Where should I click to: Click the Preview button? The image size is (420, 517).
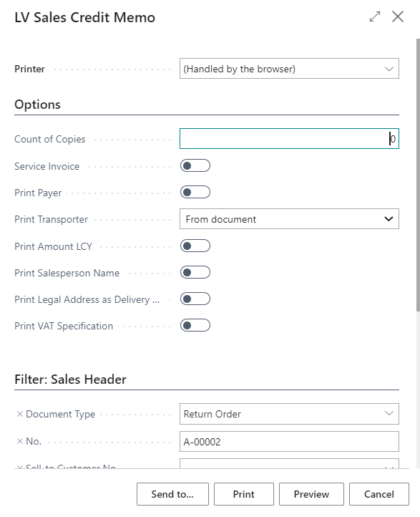coord(311,494)
